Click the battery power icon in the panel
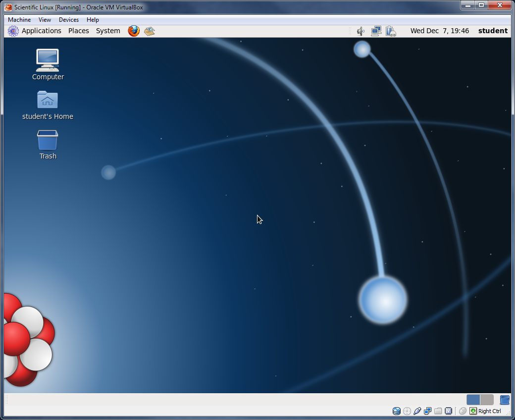The height and width of the screenshot is (420, 515). point(391,31)
